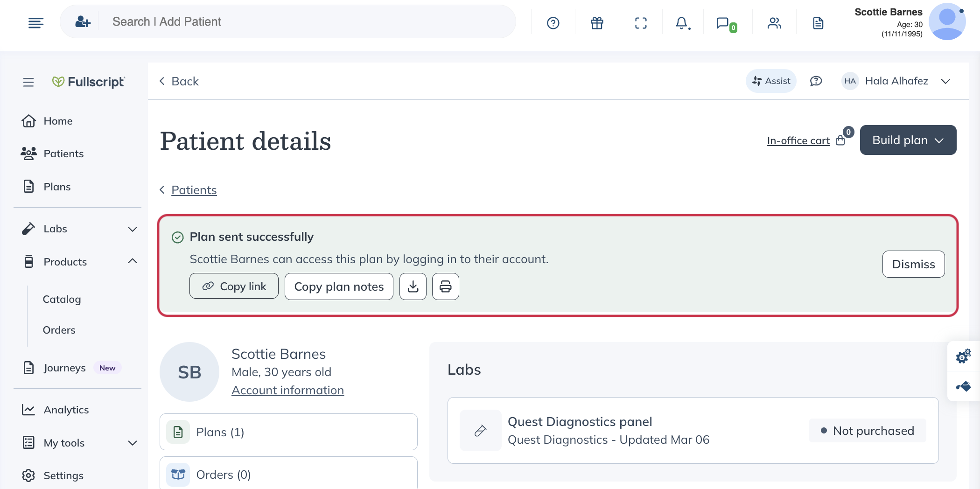Go to Catalog under Products

[x=62, y=299]
